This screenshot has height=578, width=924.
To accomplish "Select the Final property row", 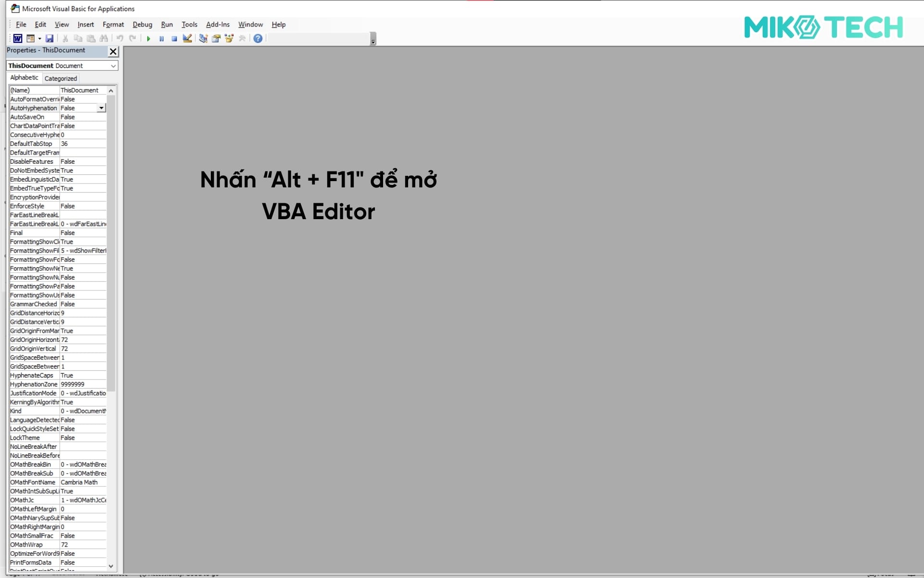I will (x=58, y=233).
